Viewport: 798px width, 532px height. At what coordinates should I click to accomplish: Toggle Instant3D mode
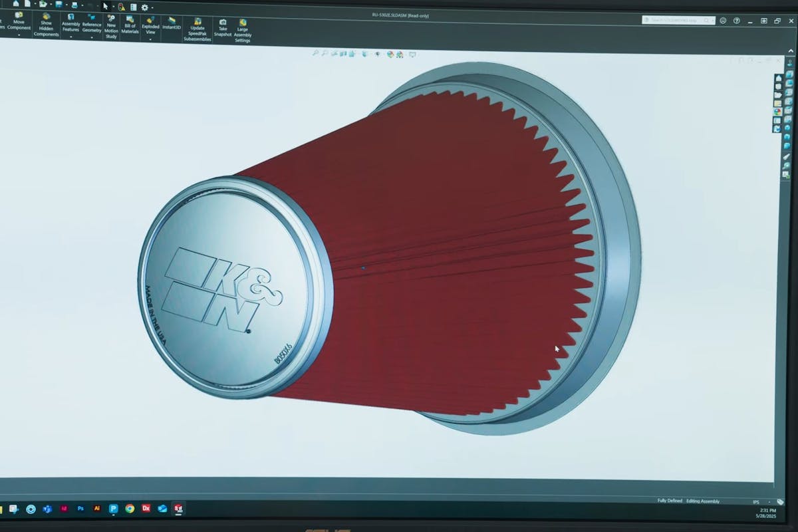point(172,23)
